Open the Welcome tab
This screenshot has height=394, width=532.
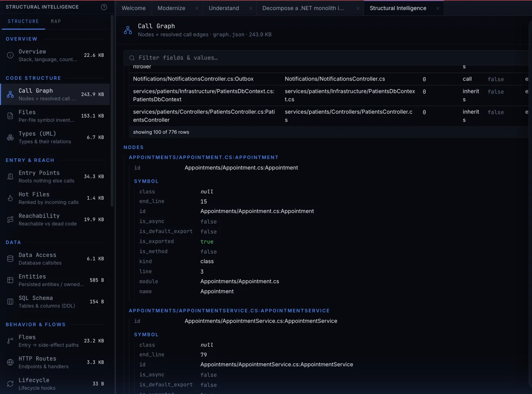134,8
